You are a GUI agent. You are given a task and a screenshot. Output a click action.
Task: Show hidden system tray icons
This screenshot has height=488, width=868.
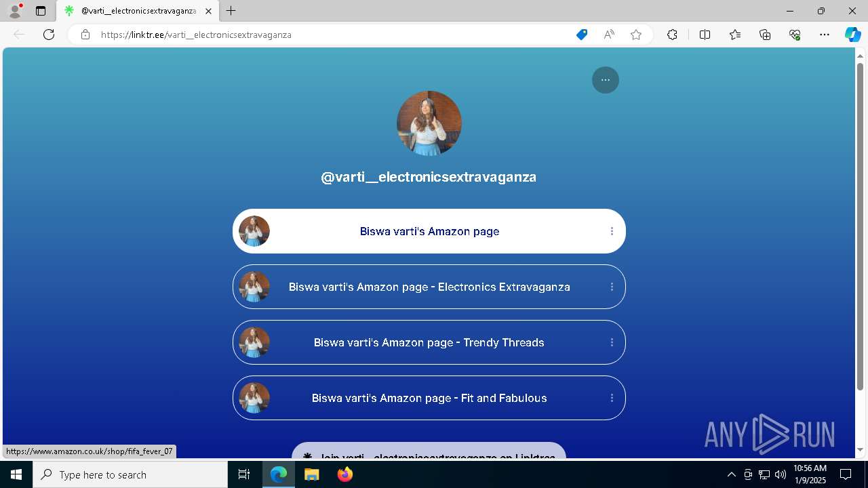point(731,474)
